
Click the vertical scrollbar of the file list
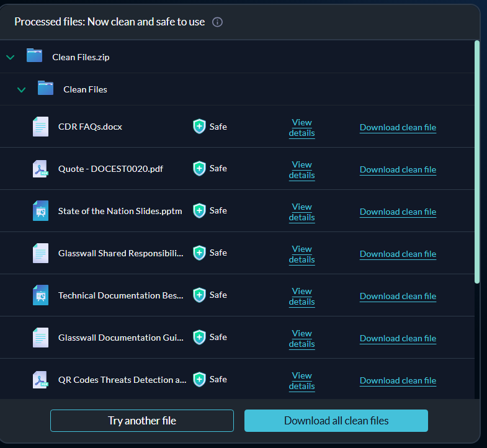(476, 161)
